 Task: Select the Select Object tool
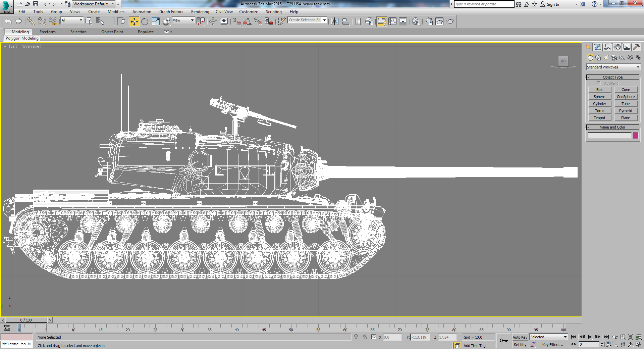(x=89, y=21)
